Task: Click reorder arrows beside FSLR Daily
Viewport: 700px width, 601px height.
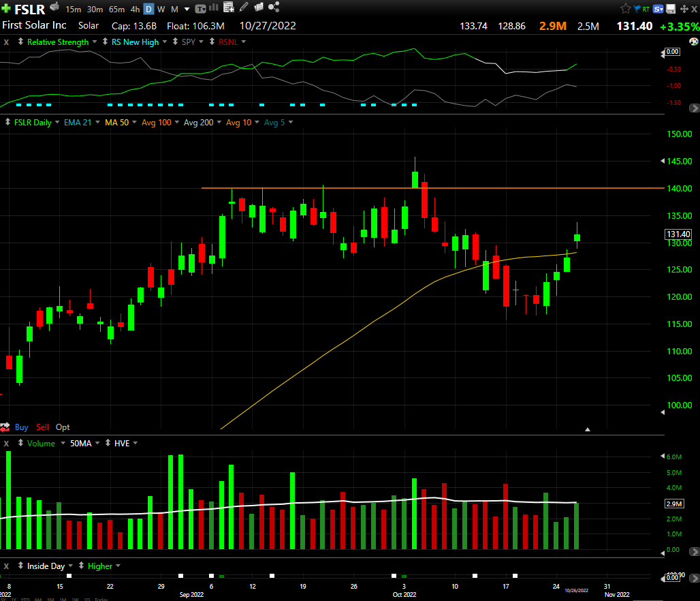Action: [7, 122]
